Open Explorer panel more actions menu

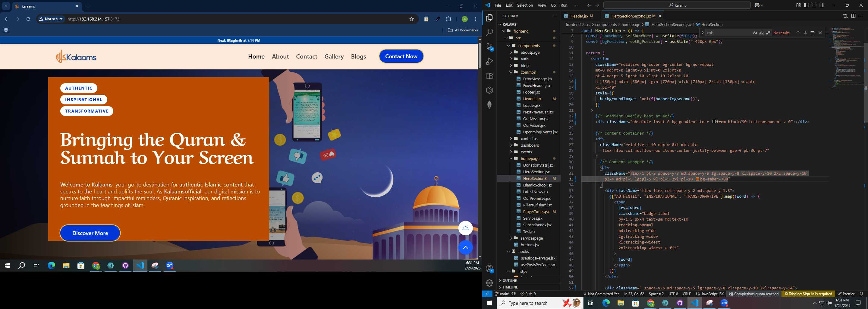[x=554, y=16]
